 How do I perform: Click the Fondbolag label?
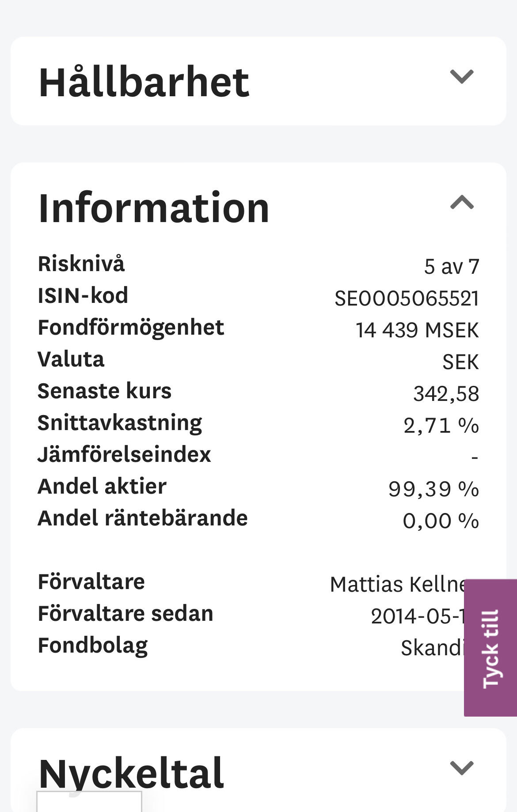93,646
